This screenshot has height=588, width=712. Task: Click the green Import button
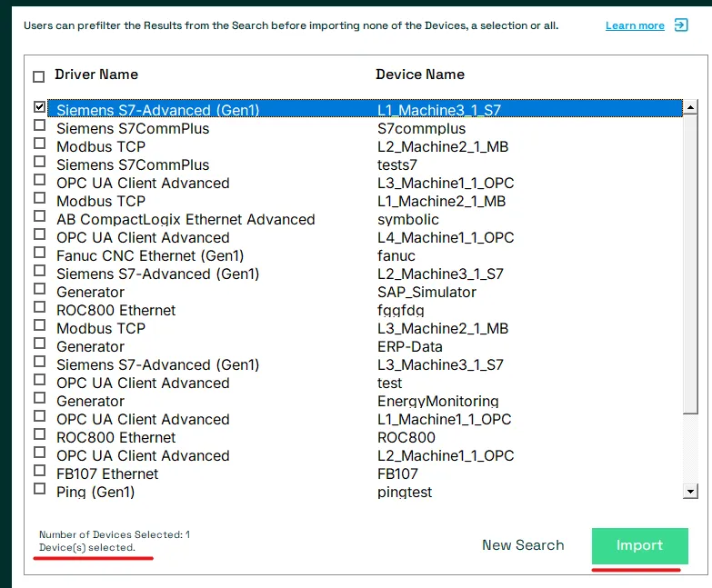639,545
